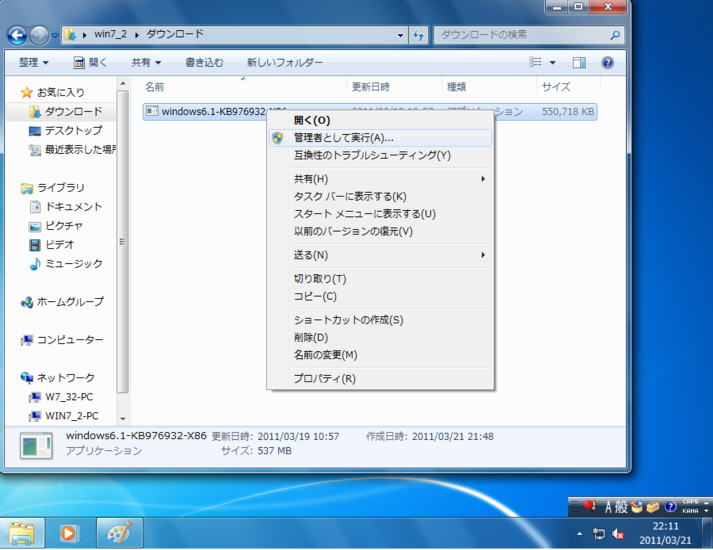This screenshot has width=713, height=550.
Task: Select コンピューター in the navigation pane
Action: (62, 340)
